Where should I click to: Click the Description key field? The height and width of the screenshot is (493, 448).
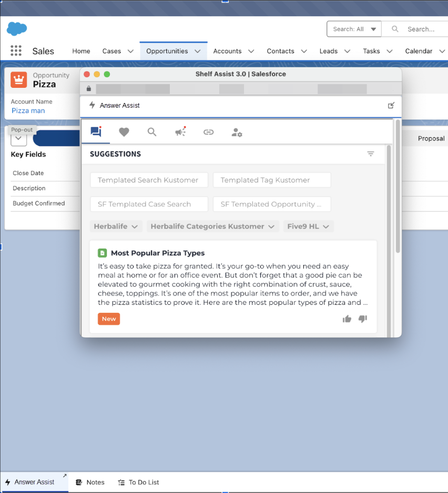pyautogui.click(x=29, y=188)
